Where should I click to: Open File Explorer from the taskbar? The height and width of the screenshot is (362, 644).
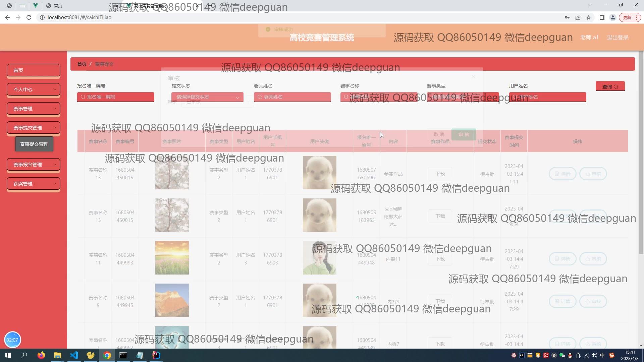point(58,355)
